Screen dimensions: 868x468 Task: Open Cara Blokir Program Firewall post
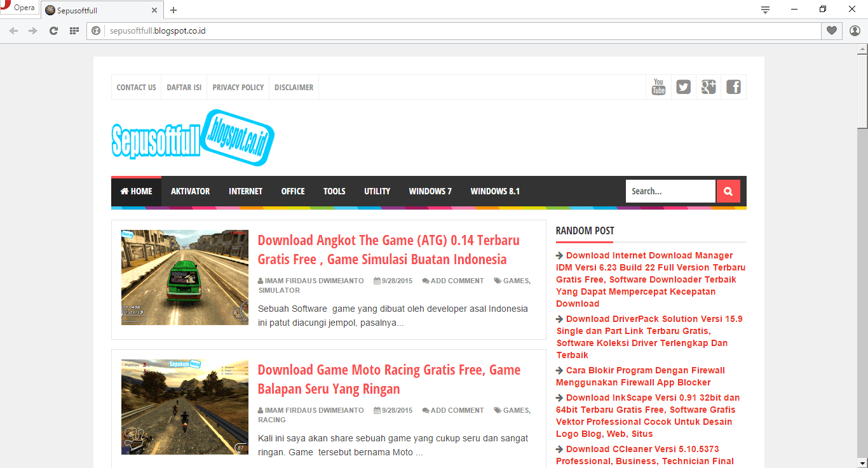click(x=641, y=376)
